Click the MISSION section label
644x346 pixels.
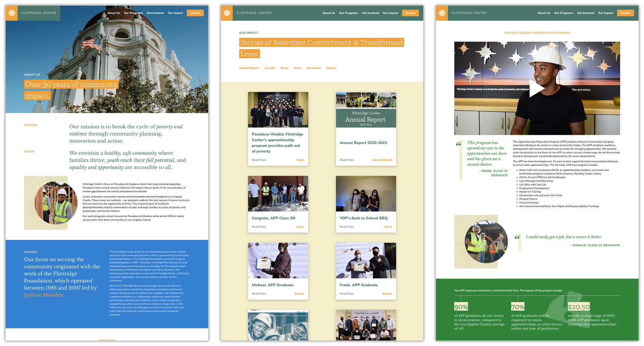pyautogui.click(x=31, y=125)
